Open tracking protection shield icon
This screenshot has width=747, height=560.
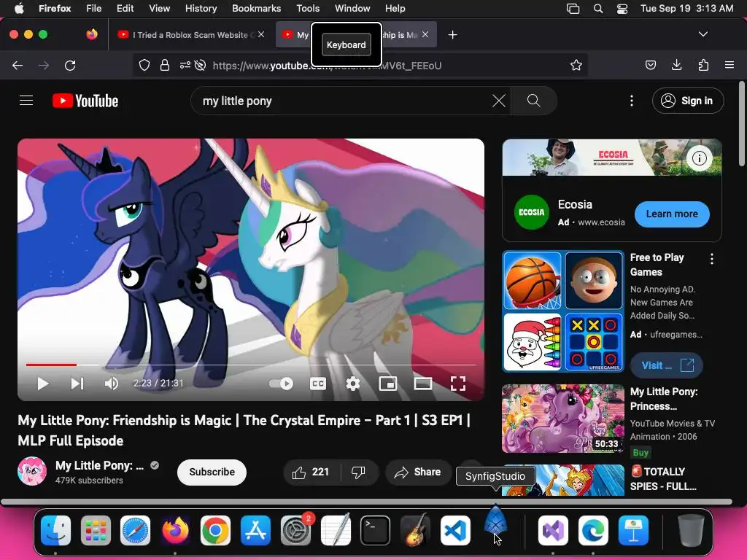(144, 65)
